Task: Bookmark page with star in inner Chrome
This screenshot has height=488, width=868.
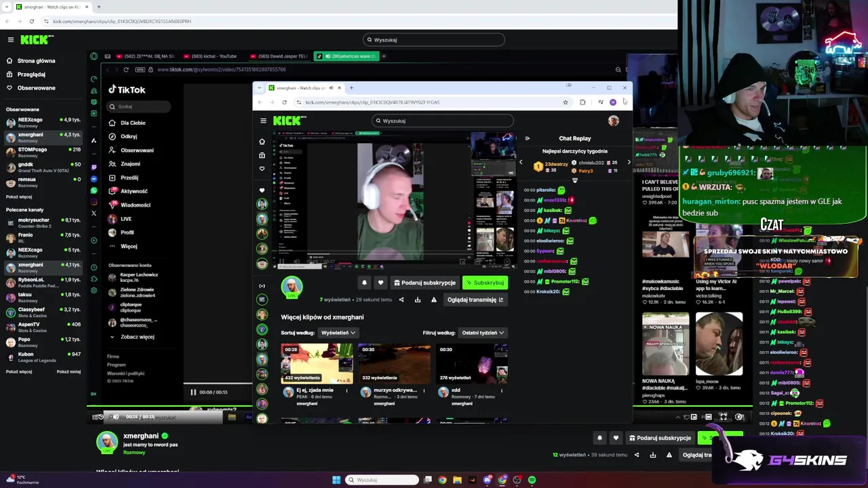Action: [565, 102]
